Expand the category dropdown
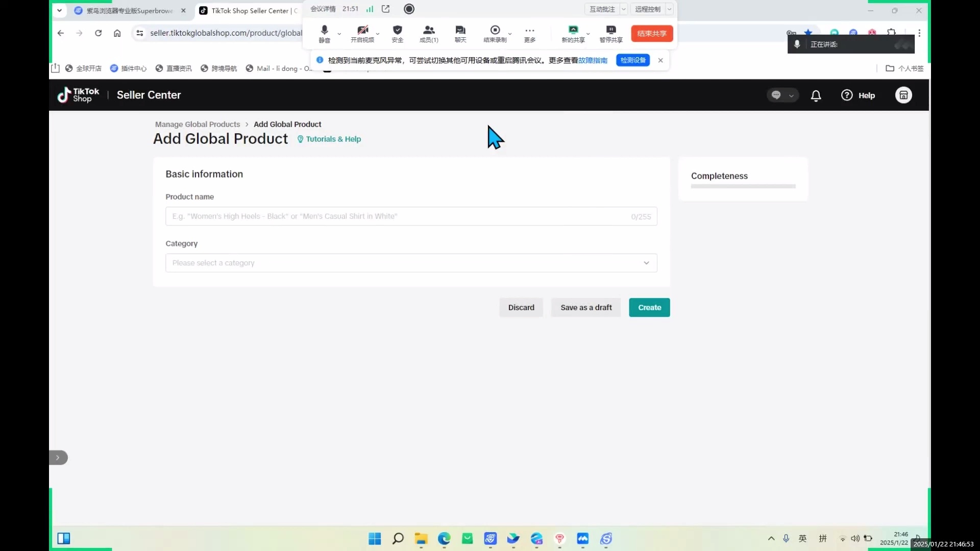 click(646, 263)
